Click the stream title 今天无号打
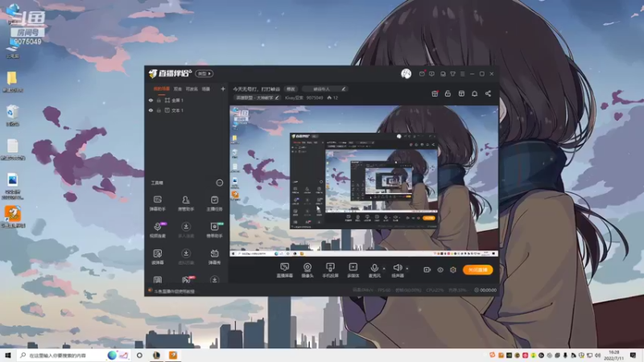Screen dimensions: 644x362 (x=256, y=89)
